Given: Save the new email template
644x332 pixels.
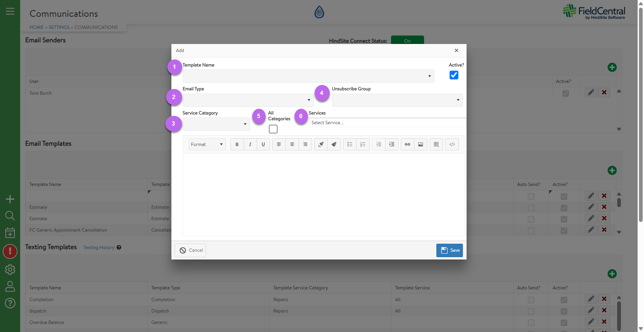Looking at the screenshot, I should click(x=449, y=250).
